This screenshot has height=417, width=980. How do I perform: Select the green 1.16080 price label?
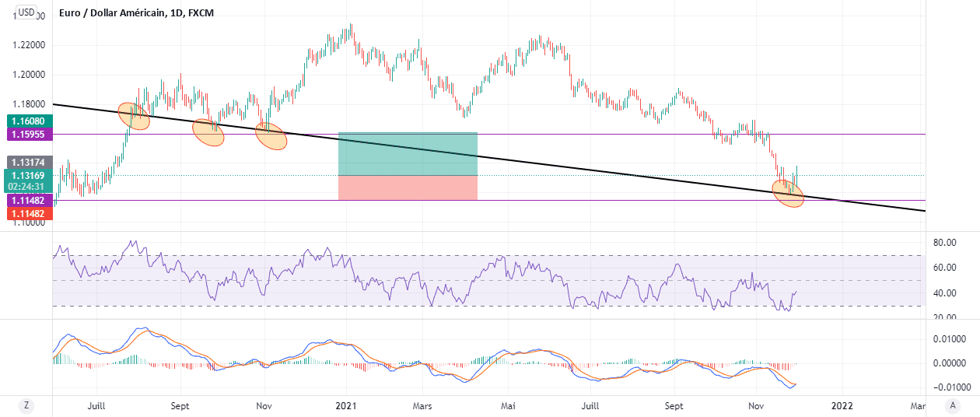[x=29, y=121]
